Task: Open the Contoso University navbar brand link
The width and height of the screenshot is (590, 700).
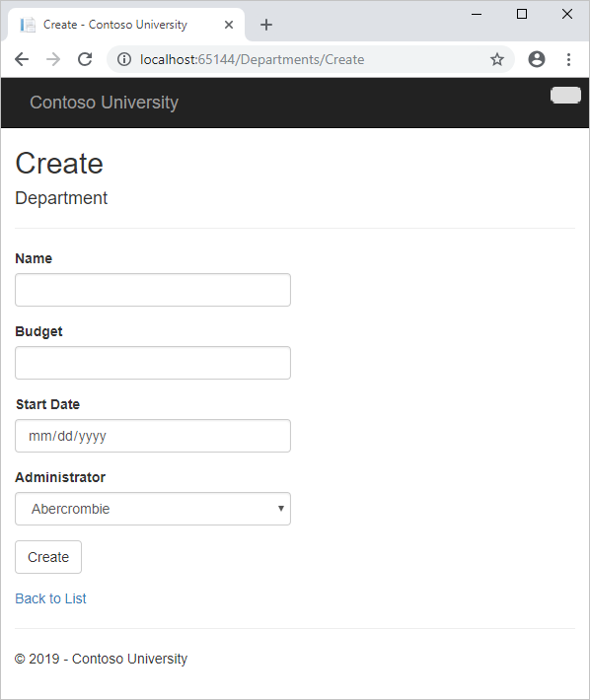Action: (x=104, y=103)
